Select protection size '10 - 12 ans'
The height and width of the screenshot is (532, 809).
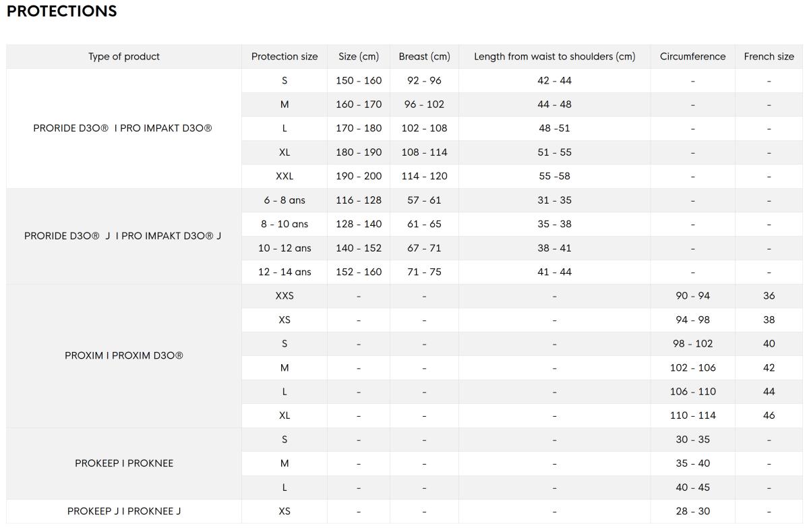(284, 248)
